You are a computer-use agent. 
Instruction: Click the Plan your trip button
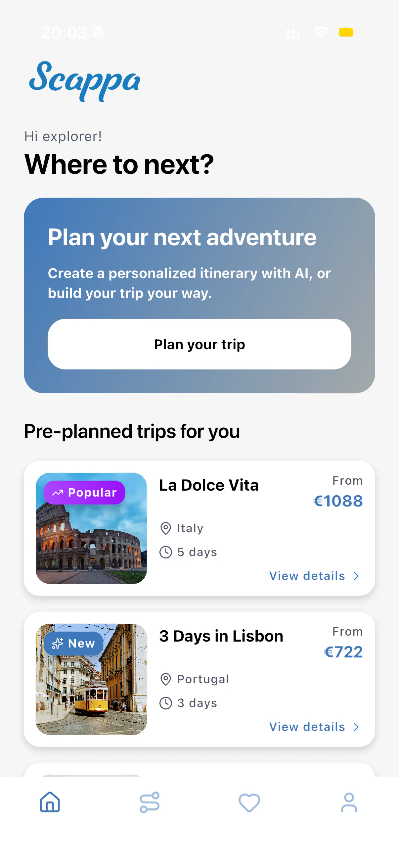point(199,344)
